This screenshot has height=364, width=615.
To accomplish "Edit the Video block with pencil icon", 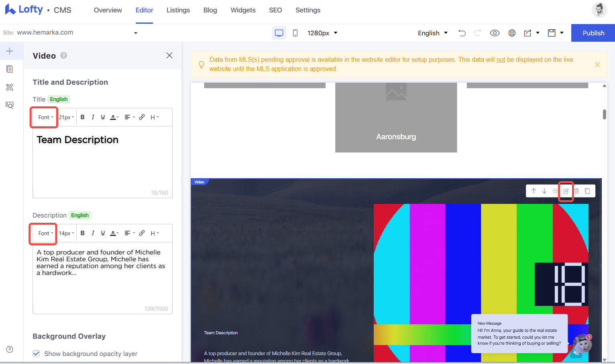I will tap(566, 191).
